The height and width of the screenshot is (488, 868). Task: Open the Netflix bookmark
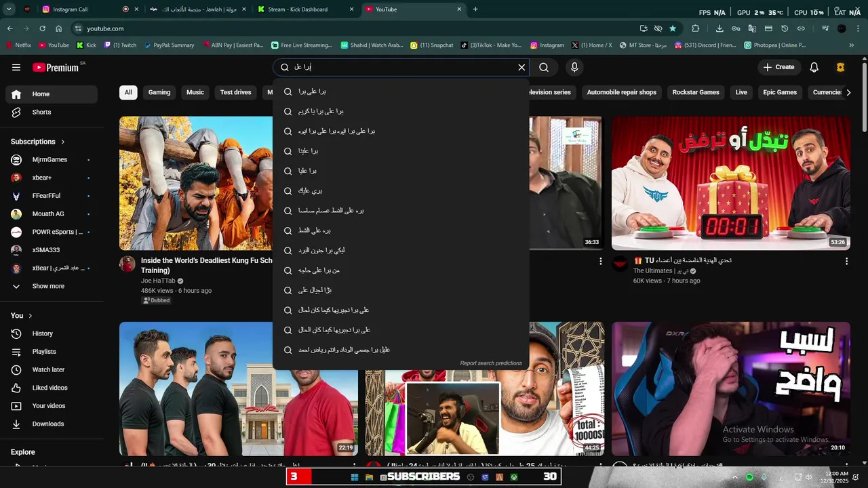[x=19, y=45]
